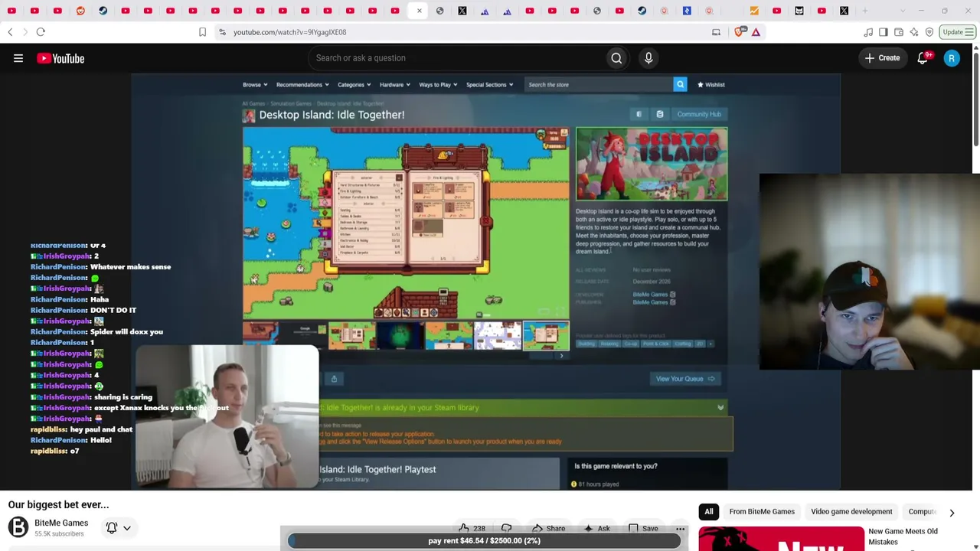Reload the current browser page
Viewport: 980px width, 551px height.
(41, 32)
